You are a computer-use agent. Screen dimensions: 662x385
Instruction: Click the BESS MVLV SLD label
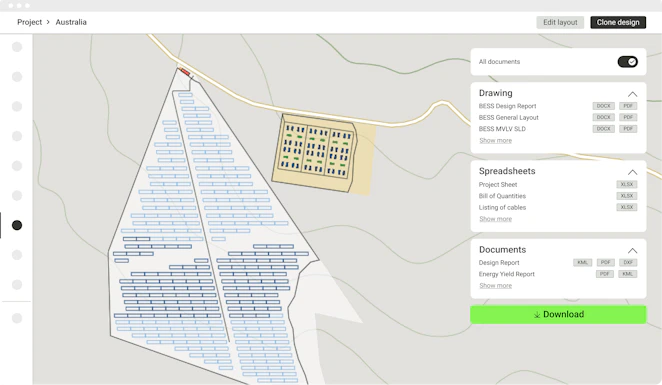(502, 129)
